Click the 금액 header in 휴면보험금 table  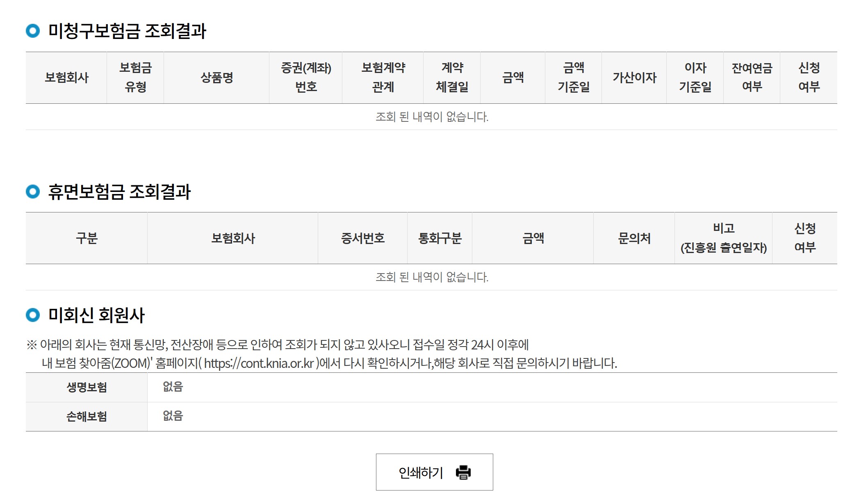(533, 238)
